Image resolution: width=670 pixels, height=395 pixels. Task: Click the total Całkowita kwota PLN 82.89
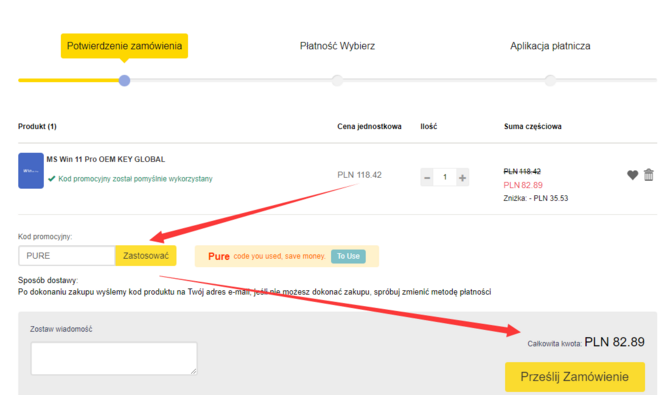click(586, 342)
